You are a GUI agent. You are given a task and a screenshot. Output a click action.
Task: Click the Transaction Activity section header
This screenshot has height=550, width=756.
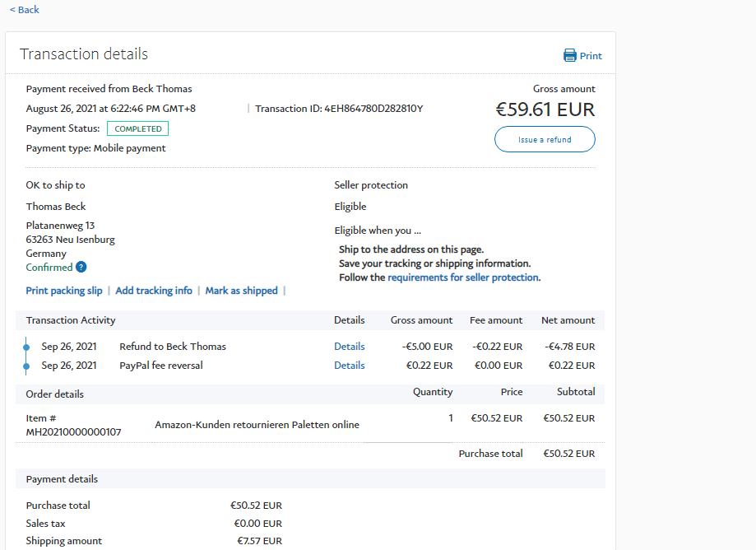[x=71, y=320]
